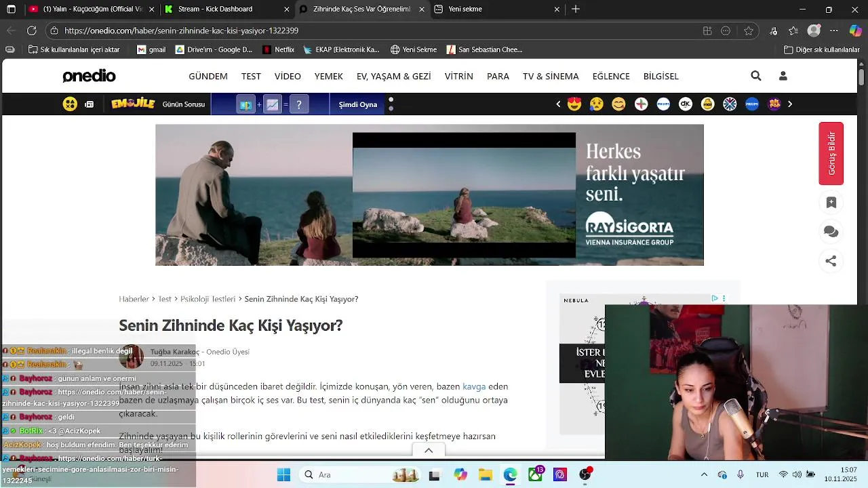Open the San Sebastian Cheesecake bookmark

(x=485, y=49)
